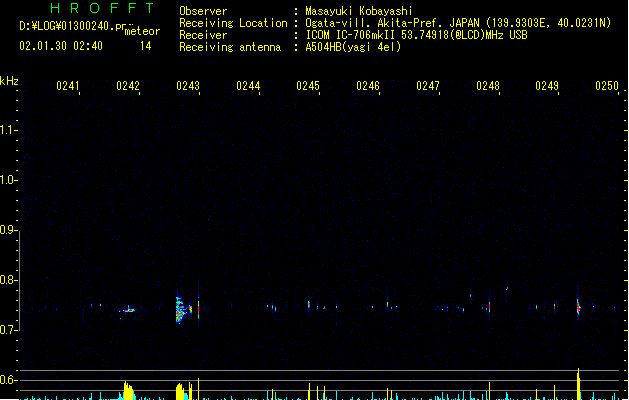Click the 0241 time marker
The height and width of the screenshot is (400, 629).
point(68,86)
